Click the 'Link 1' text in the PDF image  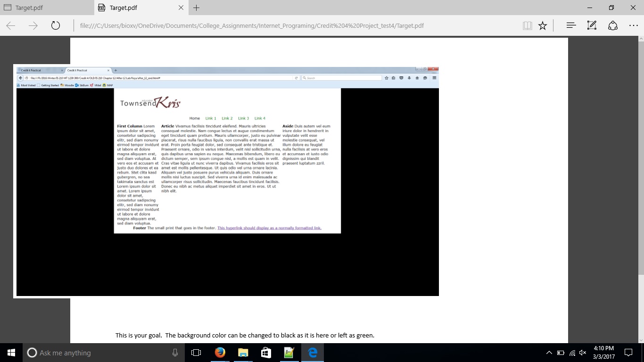point(211,118)
